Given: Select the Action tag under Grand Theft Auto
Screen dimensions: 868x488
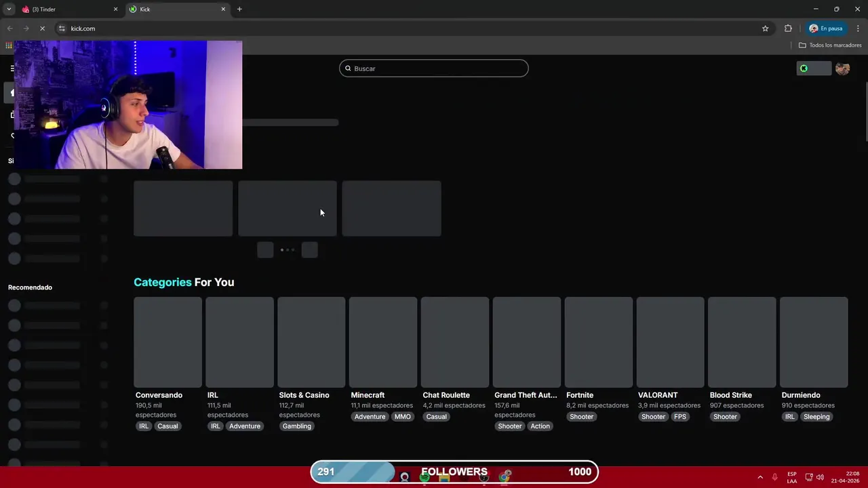Looking at the screenshot, I should [x=540, y=426].
